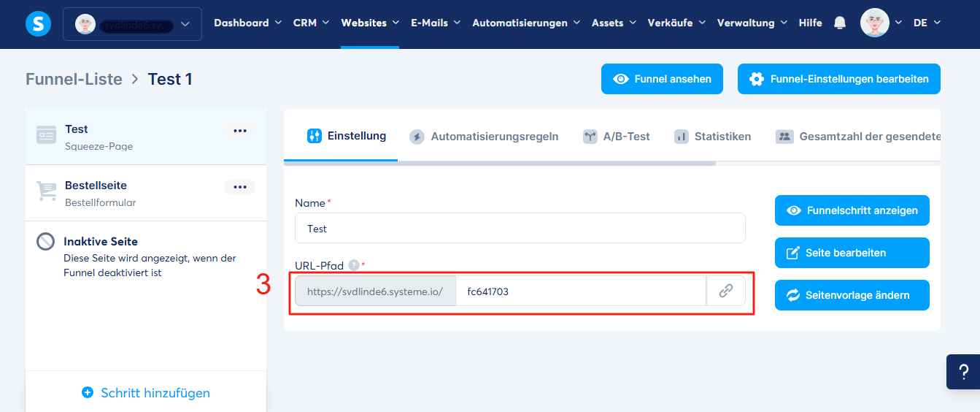Screen dimensions: 980x412
Task: Open the notifications bell
Action: pos(840,23)
